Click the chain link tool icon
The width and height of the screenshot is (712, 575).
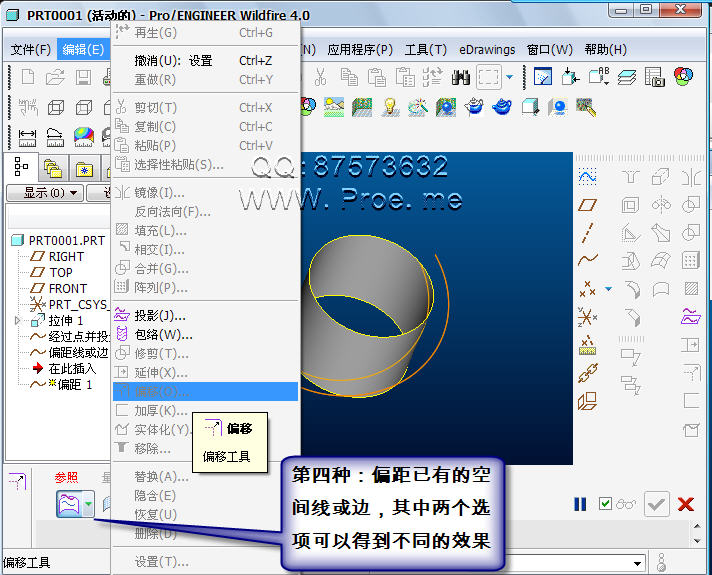pos(588,373)
